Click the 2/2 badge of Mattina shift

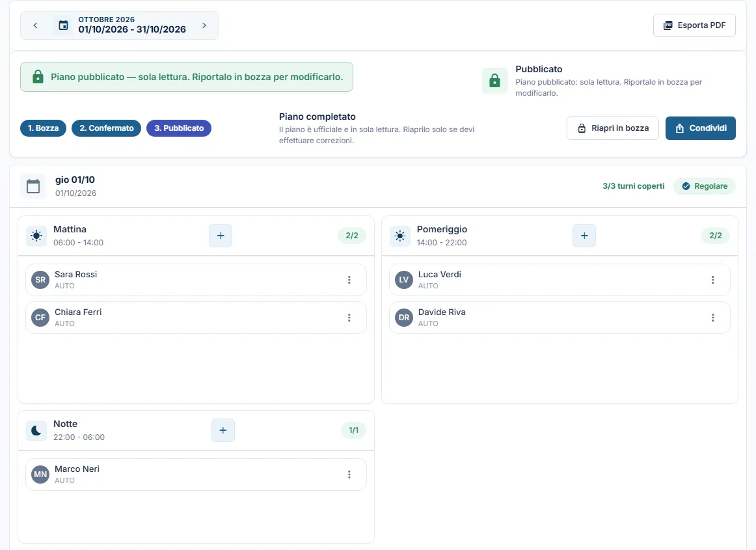(352, 236)
